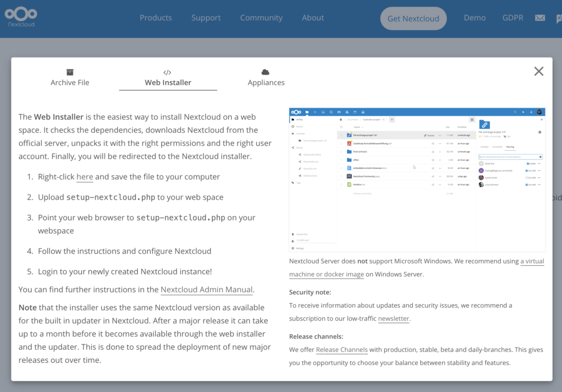
Task: Click the Nextcloud logo in header
Action: (21, 17)
